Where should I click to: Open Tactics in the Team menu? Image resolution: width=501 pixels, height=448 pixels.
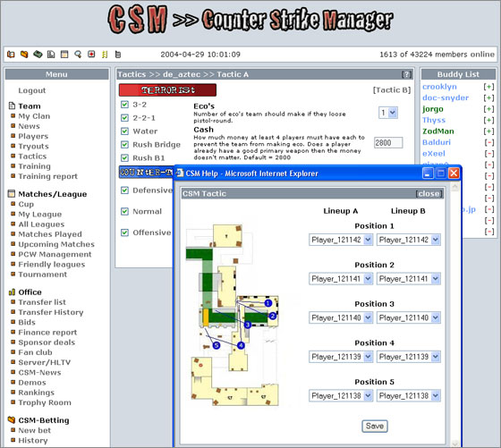(x=32, y=156)
